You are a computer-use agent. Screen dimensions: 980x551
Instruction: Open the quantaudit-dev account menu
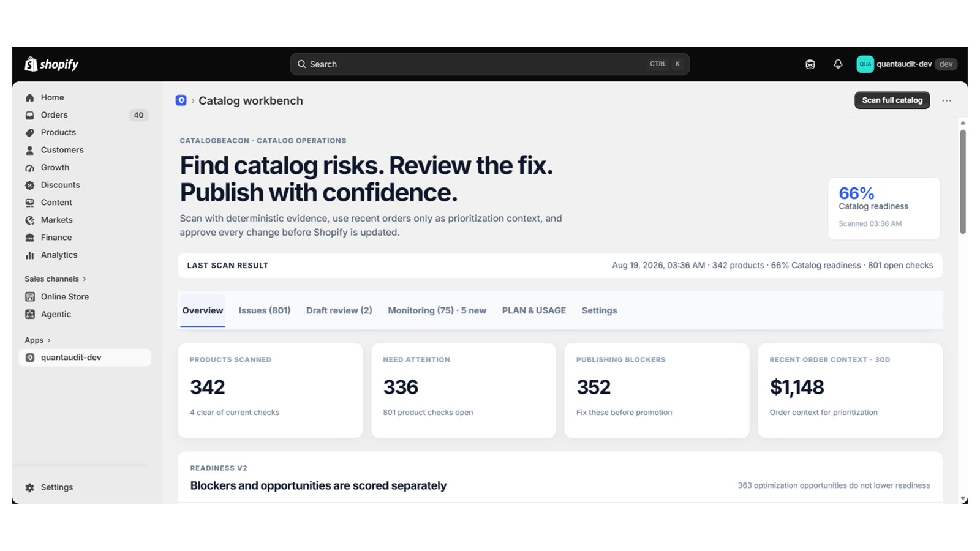[x=907, y=64]
